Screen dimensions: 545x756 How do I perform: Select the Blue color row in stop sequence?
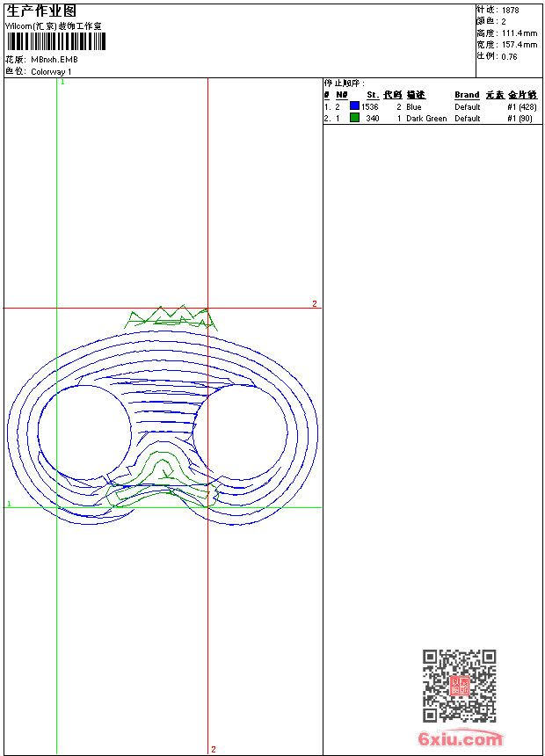[413, 106]
